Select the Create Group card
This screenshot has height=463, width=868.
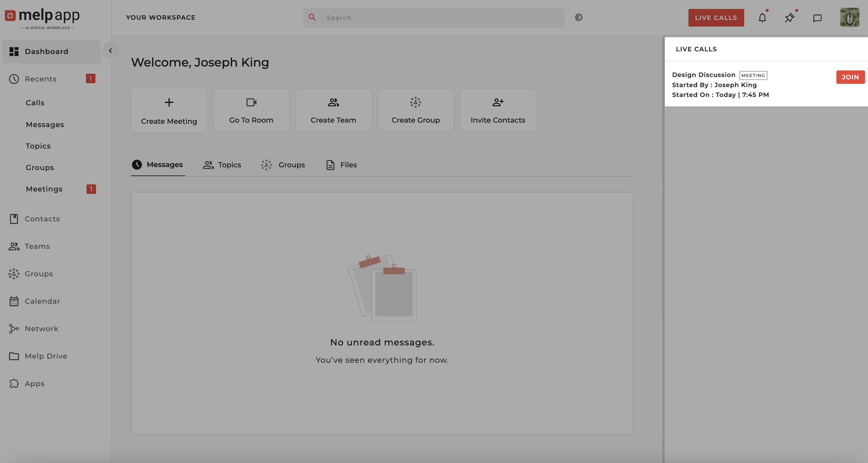click(416, 110)
